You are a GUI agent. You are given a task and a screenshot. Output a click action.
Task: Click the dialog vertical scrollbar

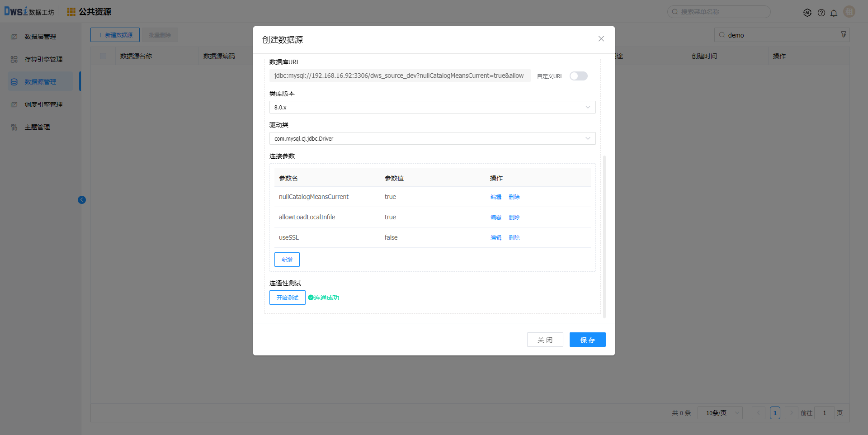(604, 235)
